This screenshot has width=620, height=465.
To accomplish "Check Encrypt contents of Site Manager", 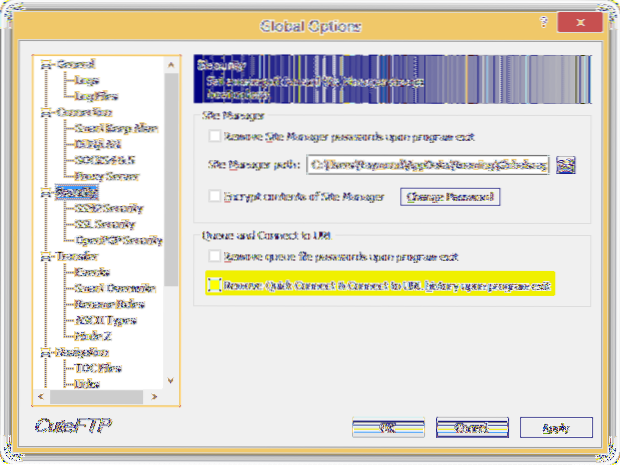I will tap(213, 197).
